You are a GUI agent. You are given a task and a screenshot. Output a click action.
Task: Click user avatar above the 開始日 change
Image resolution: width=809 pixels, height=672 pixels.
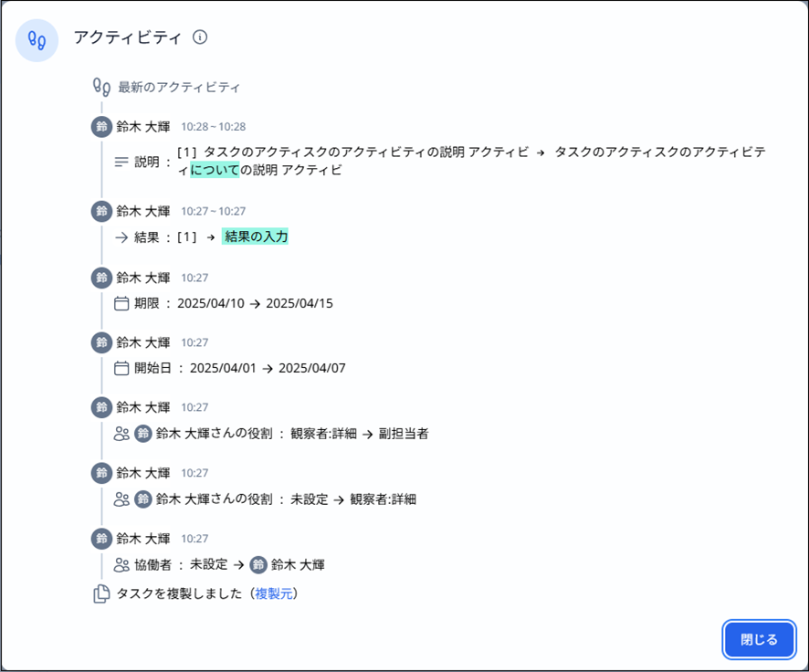[x=101, y=342]
